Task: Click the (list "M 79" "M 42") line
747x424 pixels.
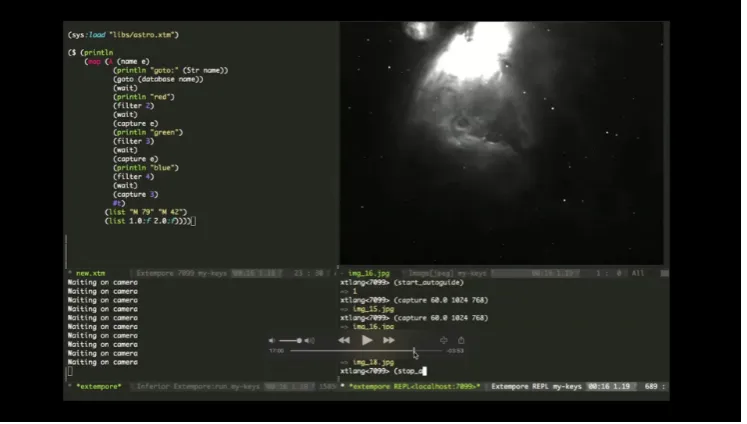Action: [x=147, y=213]
